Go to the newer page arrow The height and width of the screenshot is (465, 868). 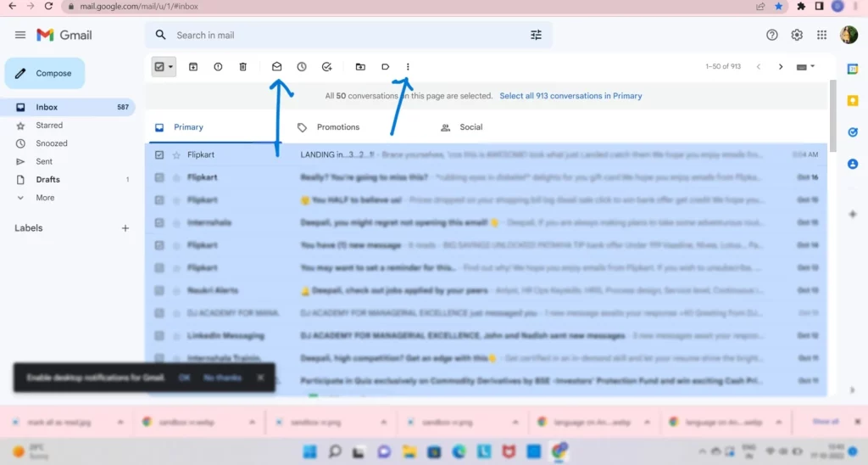pos(759,66)
